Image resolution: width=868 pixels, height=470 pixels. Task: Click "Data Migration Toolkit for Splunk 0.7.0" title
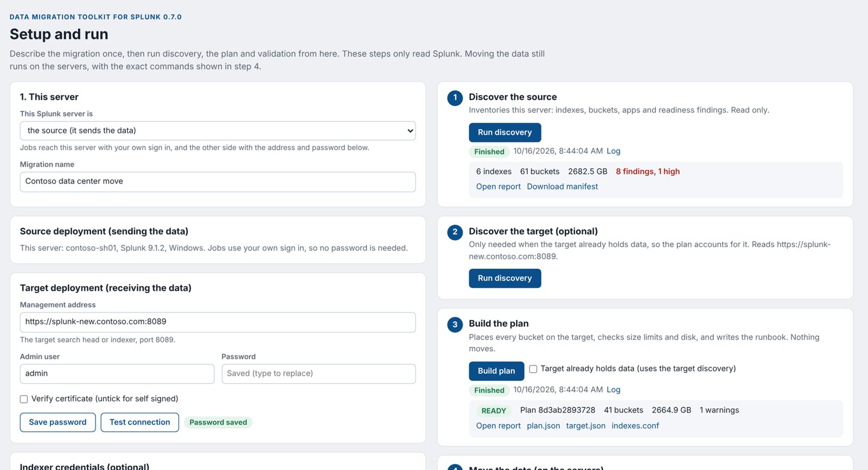pyautogui.click(x=95, y=17)
